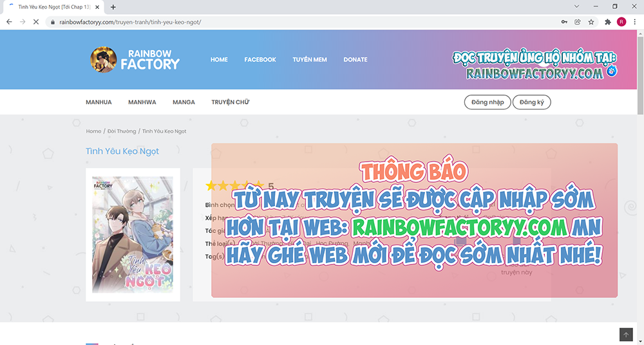This screenshot has width=644, height=345.
Task: Go back using the browser back arrow
Action: pyautogui.click(x=9, y=21)
